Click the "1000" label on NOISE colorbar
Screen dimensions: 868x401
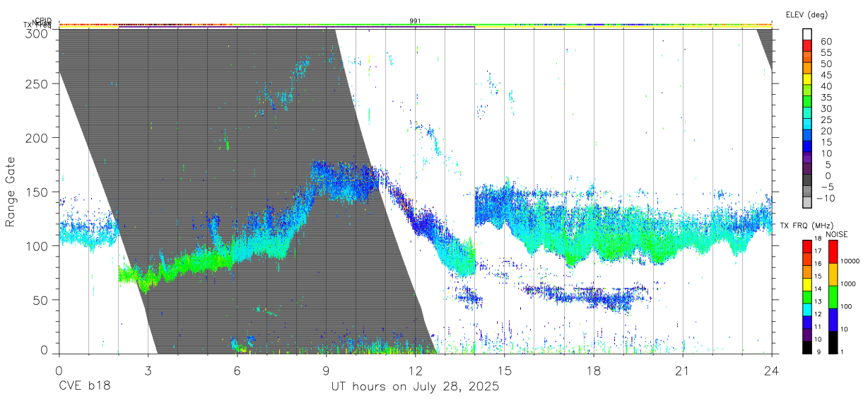click(848, 284)
